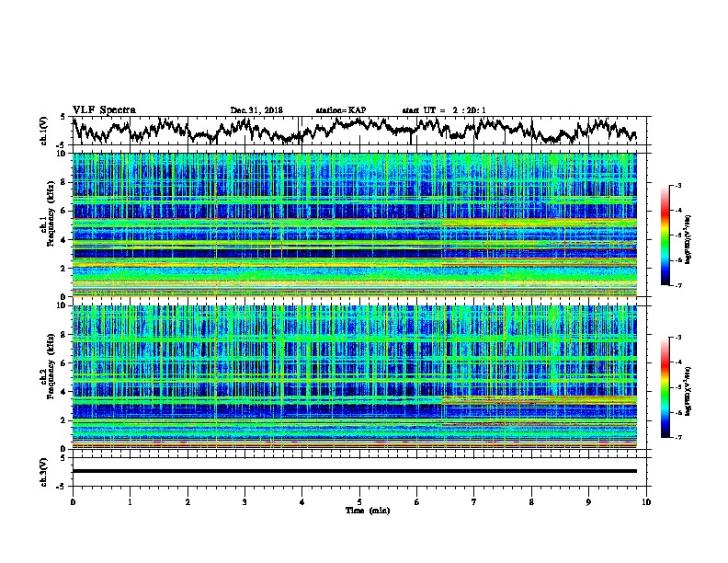Click the ch.1 frequency tick label "4"
This screenshot has width=728, height=563.
(64, 240)
